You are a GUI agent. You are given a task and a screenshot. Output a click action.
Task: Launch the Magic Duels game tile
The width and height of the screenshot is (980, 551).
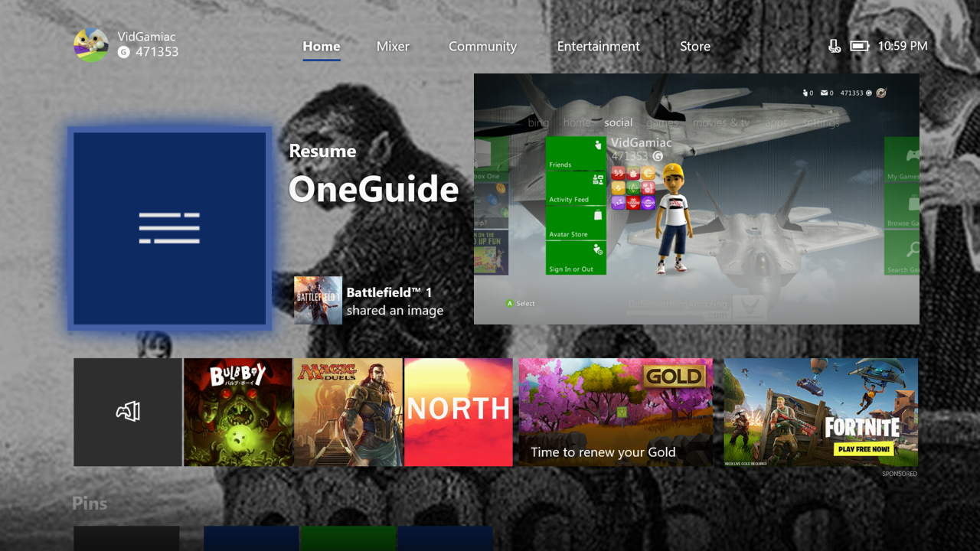click(348, 412)
